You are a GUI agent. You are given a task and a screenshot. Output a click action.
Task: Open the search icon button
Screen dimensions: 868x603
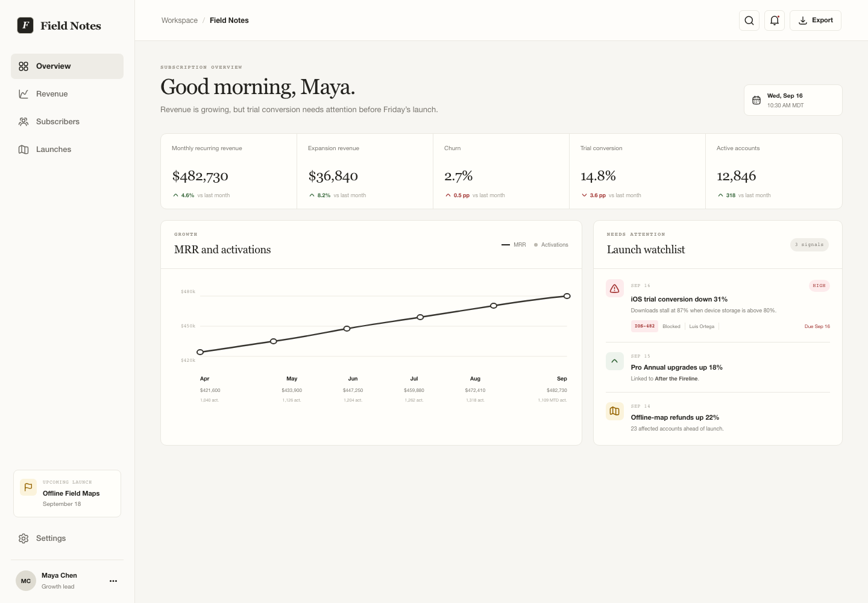coord(749,21)
